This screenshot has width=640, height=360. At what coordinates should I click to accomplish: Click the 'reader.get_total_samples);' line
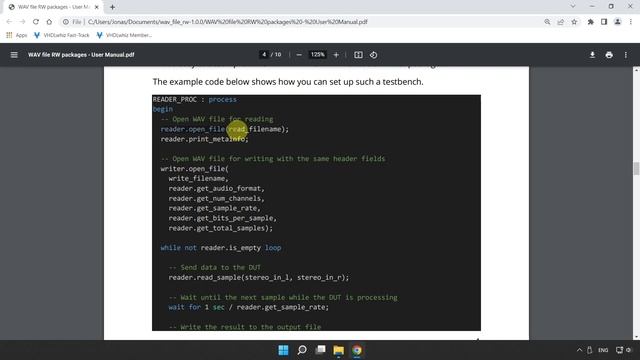point(221,228)
